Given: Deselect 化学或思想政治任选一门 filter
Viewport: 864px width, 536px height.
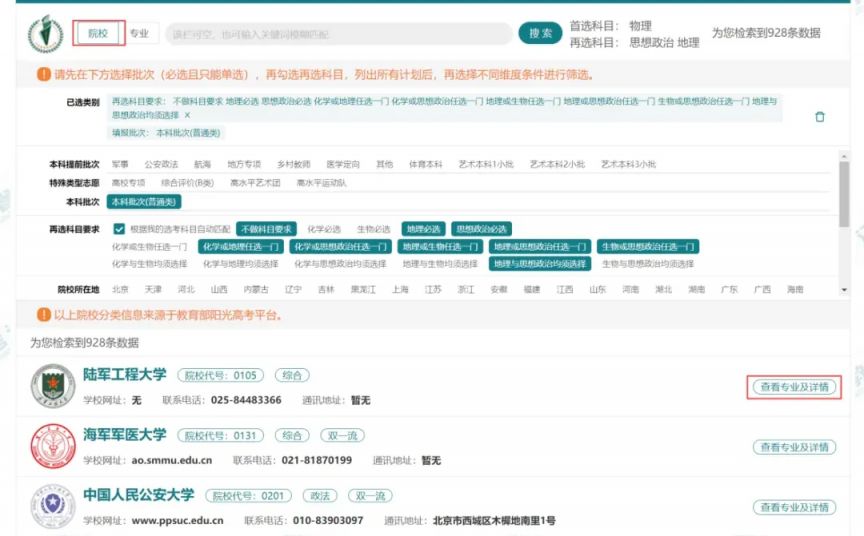Looking at the screenshot, I should pyautogui.click(x=341, y=246).
